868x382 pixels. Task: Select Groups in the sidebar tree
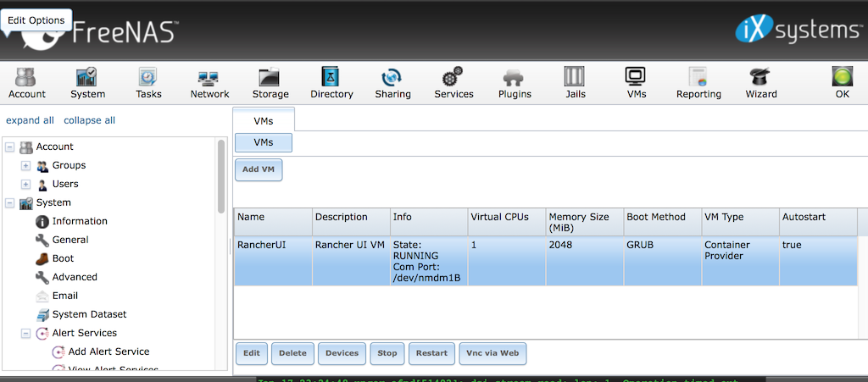[x=69, y=165]
